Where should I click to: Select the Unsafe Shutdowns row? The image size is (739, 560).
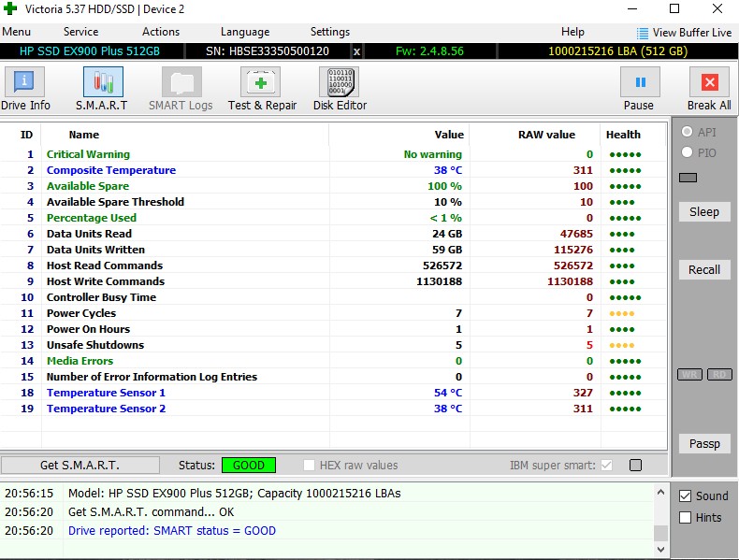click(334, 345)
